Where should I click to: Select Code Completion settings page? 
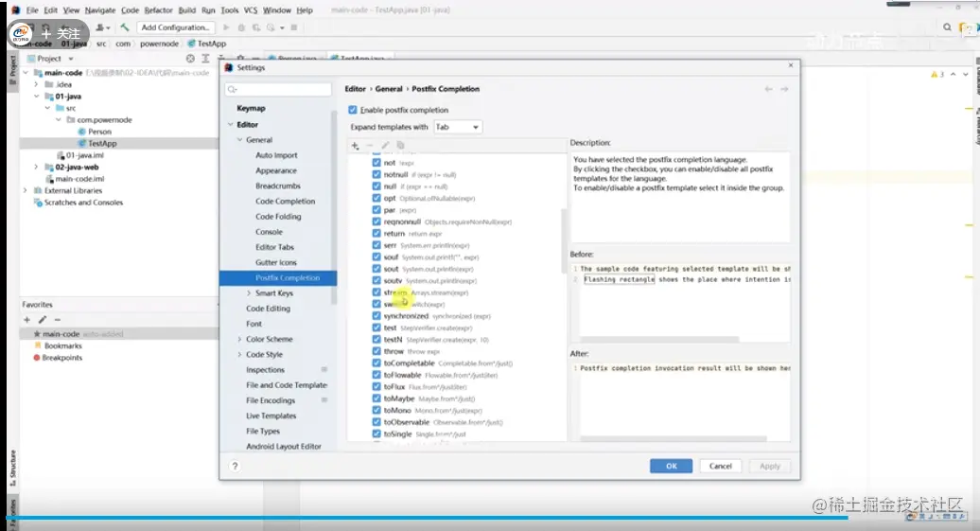click(x=285, y=202)
